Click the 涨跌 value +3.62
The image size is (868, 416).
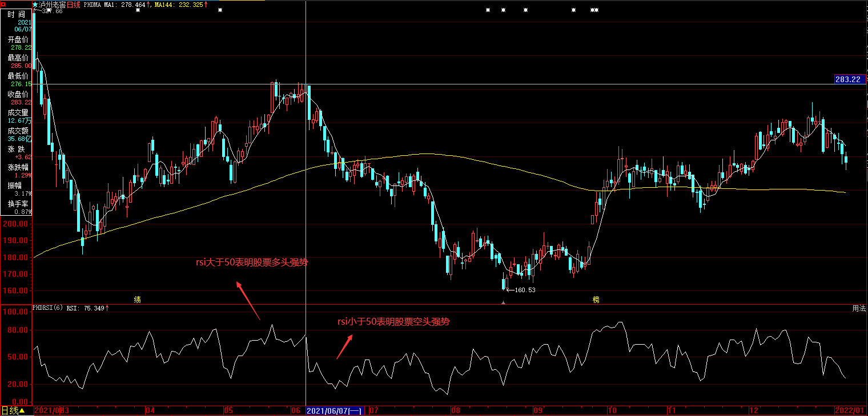pyautogui.click(x=24, y=157)
